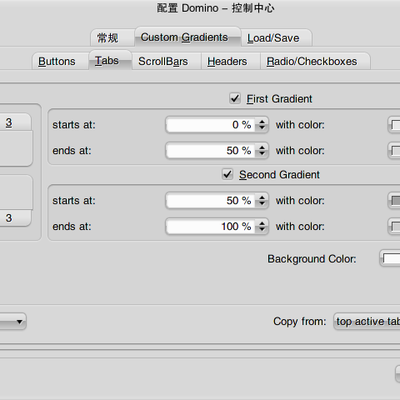400x400 pixels.
Task: Increase First Gradient starts at value
Action: point(262,122)
